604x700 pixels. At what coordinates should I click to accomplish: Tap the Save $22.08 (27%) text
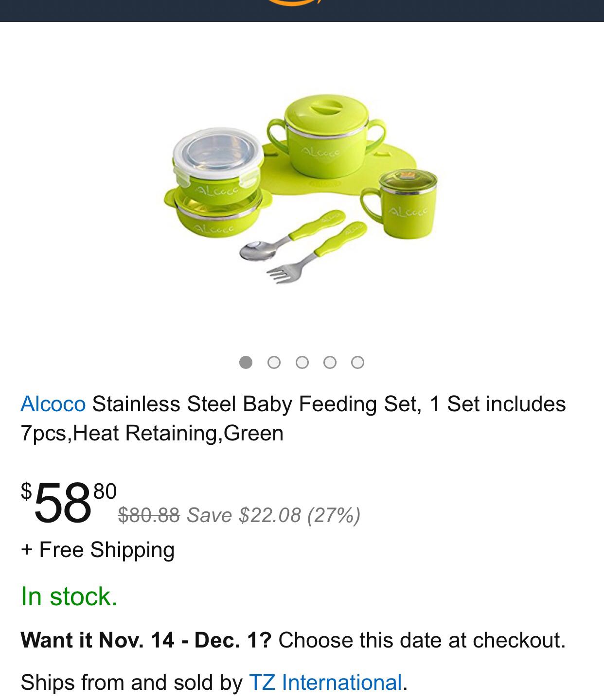[x=273, y=515]
